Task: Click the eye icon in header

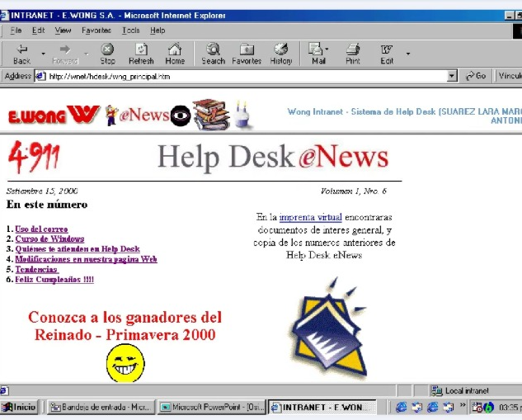Action: coord(181,116)
